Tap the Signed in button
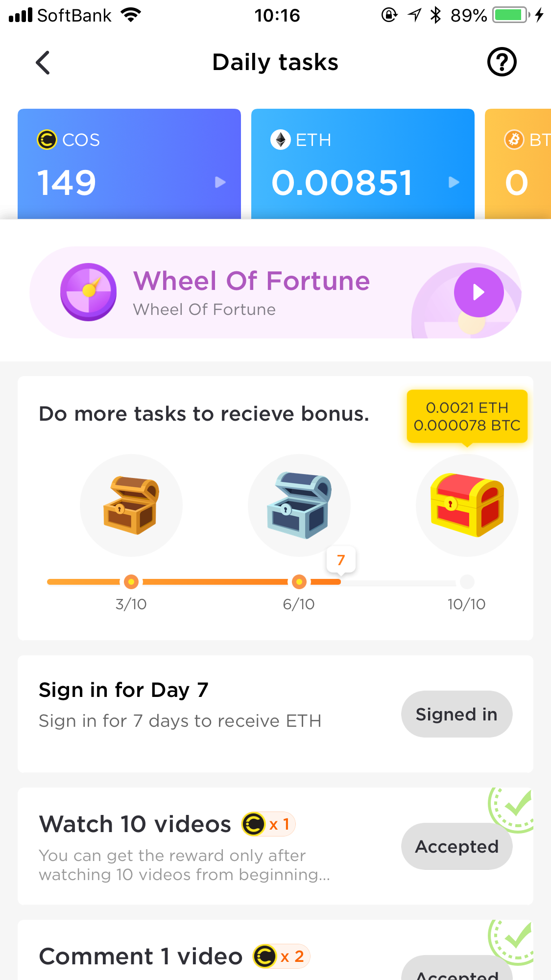Viewport: 551px width, 980px height. (x=456, y=714)
